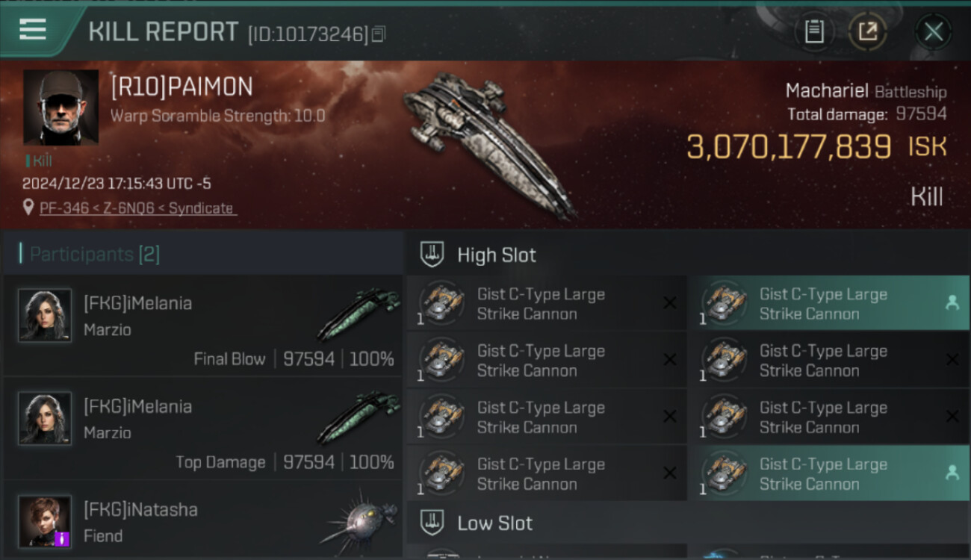Click the share kill report icon
Image resolution: width=971 pixels, height=560 pixels.
[868, 31]
